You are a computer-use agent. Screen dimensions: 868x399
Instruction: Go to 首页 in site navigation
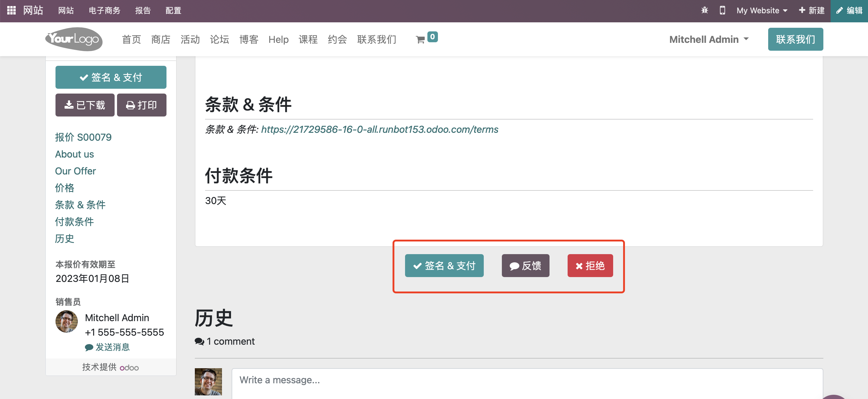point(131,40)
